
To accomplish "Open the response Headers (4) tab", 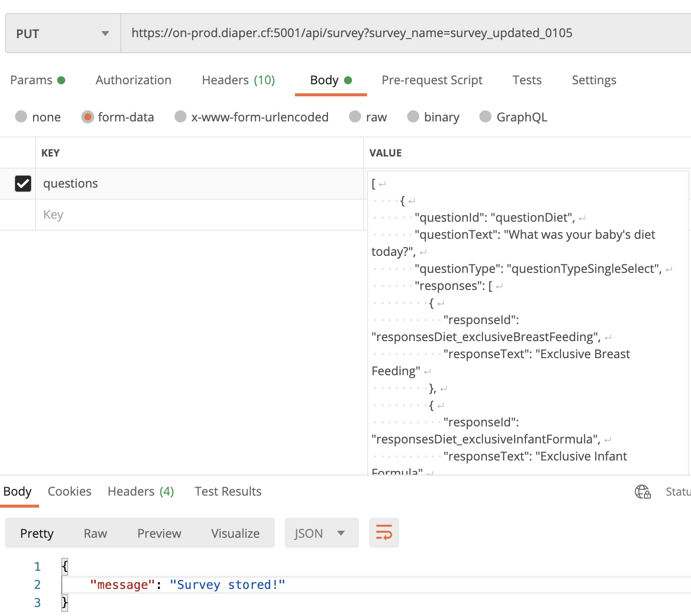I will pyautogui.click(x=141, y=492).
